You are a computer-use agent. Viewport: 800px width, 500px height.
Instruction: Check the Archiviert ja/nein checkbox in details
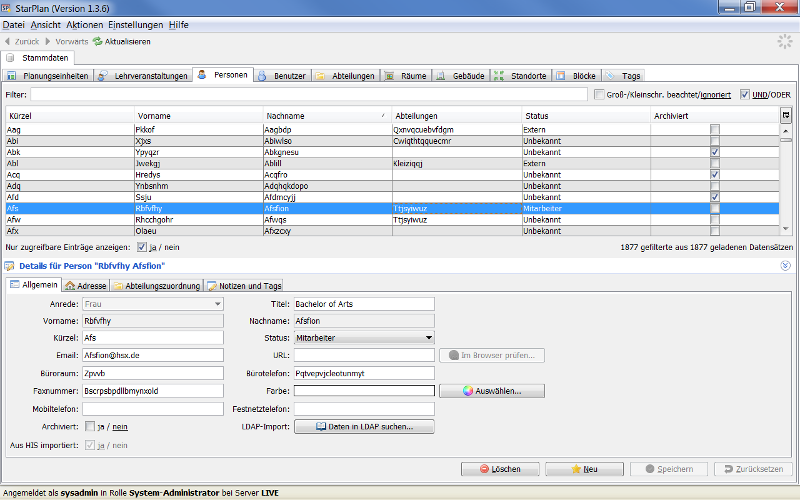tap(90, 426)
